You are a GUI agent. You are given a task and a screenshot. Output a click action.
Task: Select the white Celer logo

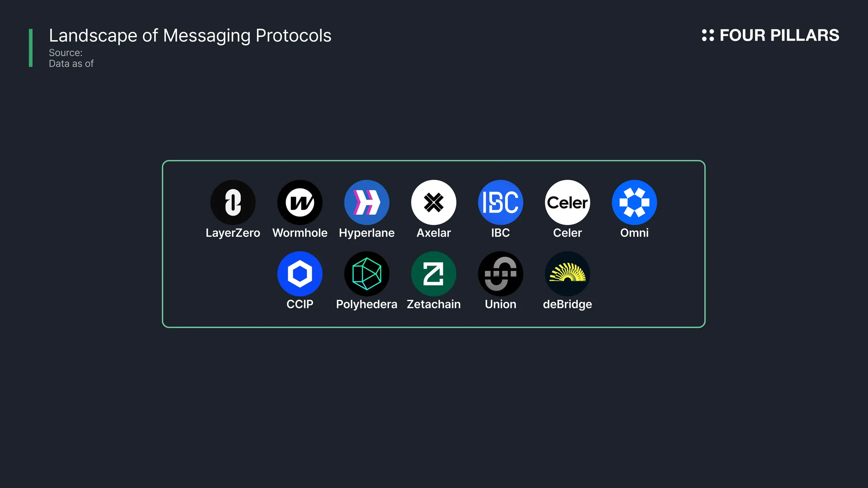[x=568, y=202]
